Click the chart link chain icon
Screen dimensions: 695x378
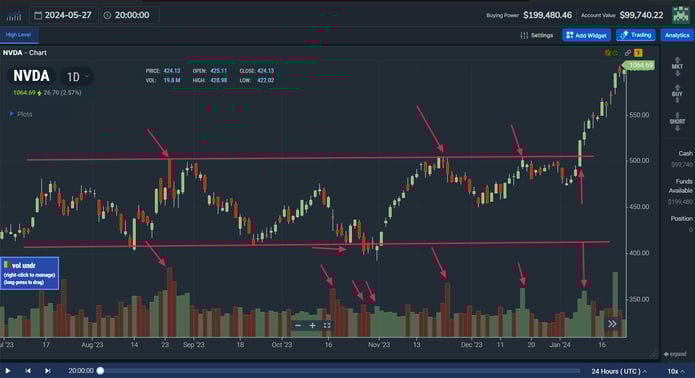tap(628, 53)
